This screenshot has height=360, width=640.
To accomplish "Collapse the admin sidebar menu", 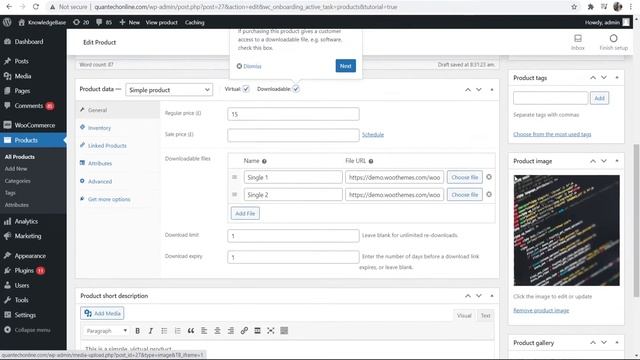I will coord(33,330).
